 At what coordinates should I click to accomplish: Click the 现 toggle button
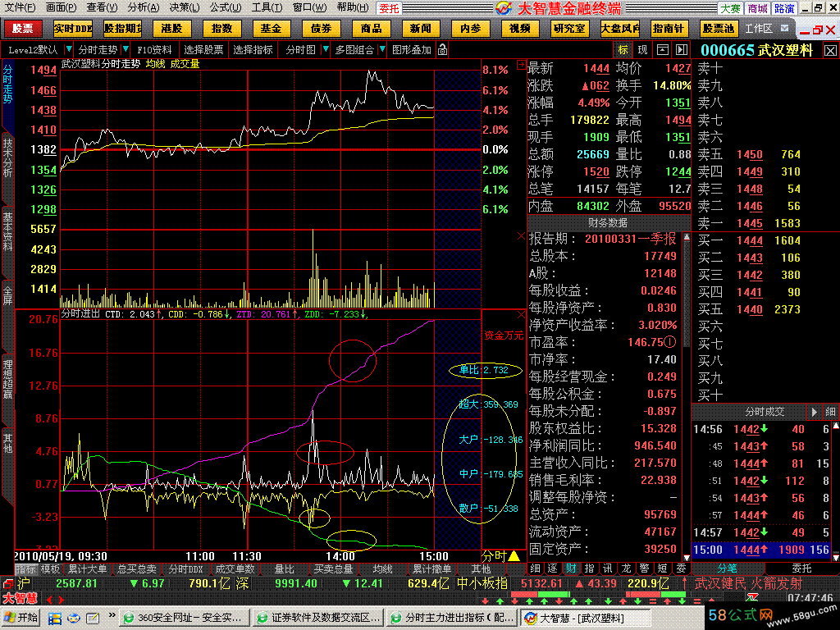(642, 50)
